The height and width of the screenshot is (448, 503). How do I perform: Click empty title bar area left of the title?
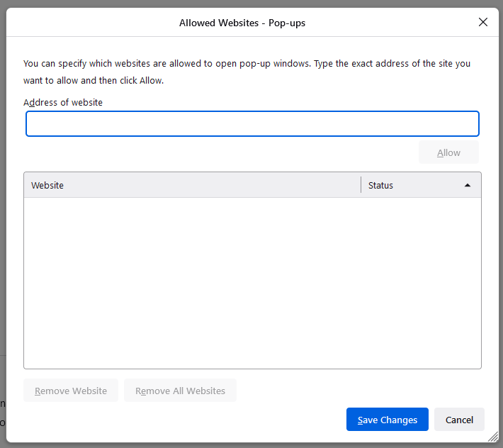pyautogui.click(x=85, y=23)
